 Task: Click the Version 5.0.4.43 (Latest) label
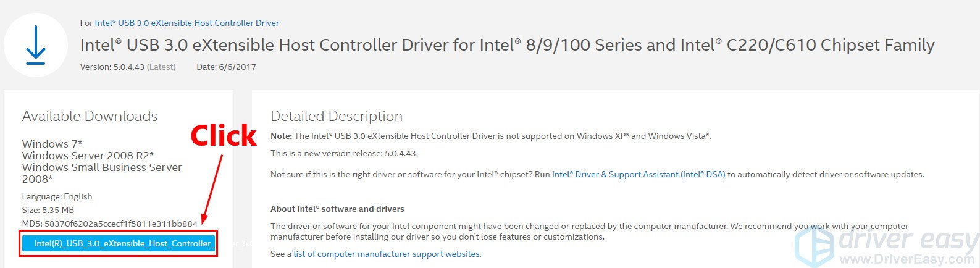[128, 67]
